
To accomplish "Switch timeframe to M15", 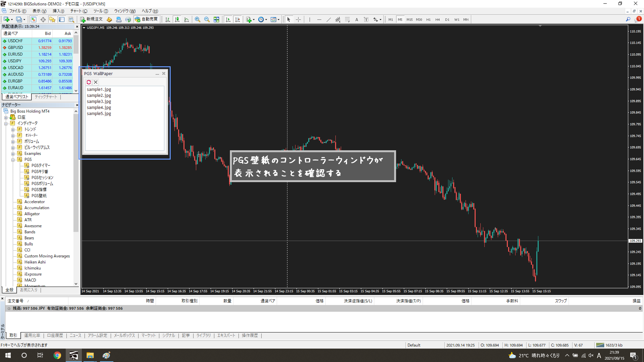I will pyautogui.click(x=409, y=20).
